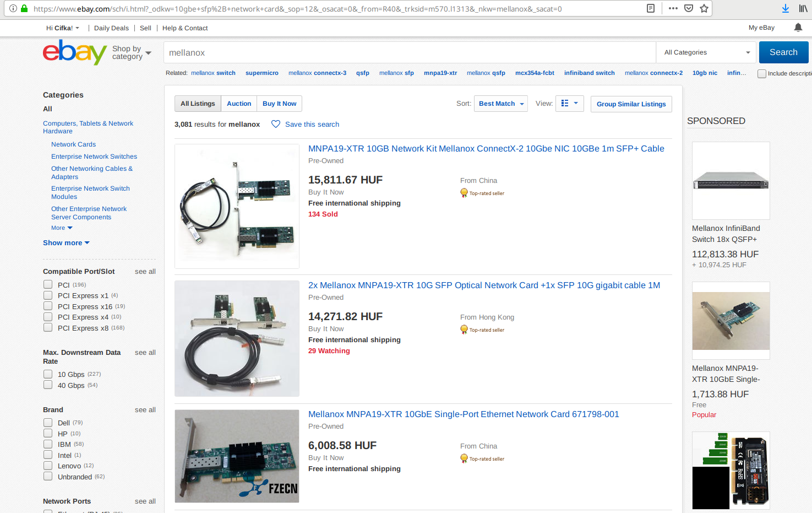Open the View layout dropdown
Screen dimensions: 812x513
pos(569,103)
